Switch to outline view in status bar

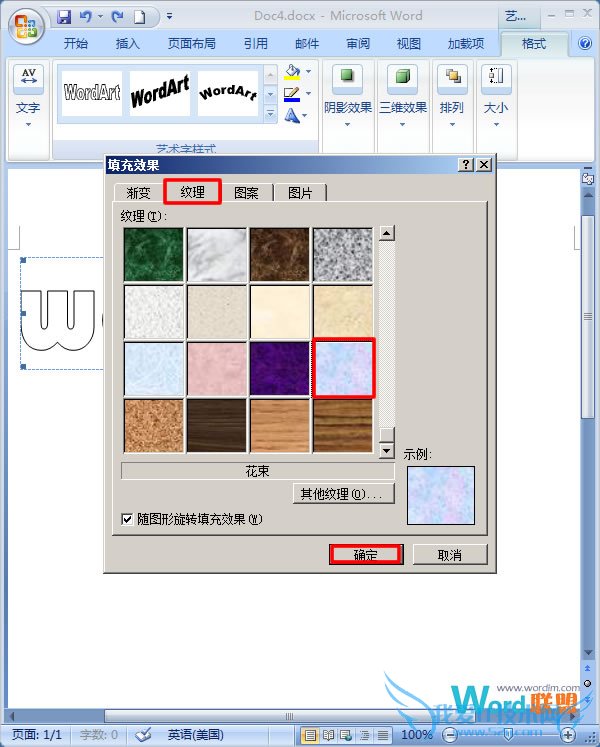(x=365, y=735)
